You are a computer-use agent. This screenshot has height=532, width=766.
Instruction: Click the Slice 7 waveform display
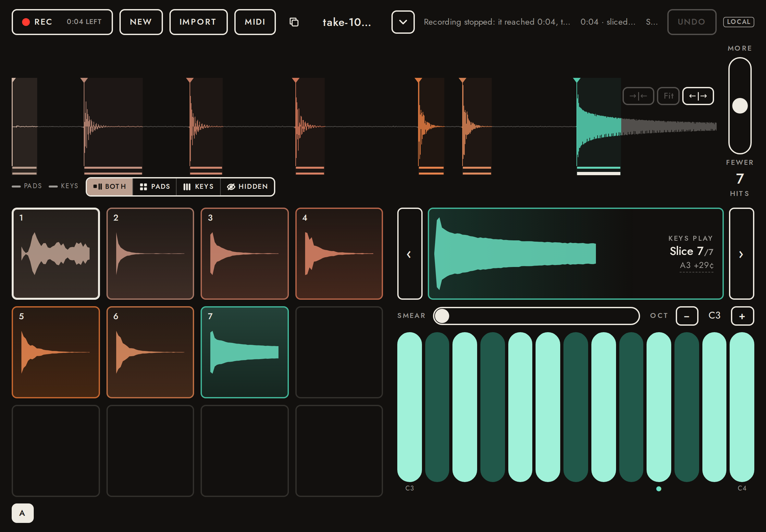[575, 254]
